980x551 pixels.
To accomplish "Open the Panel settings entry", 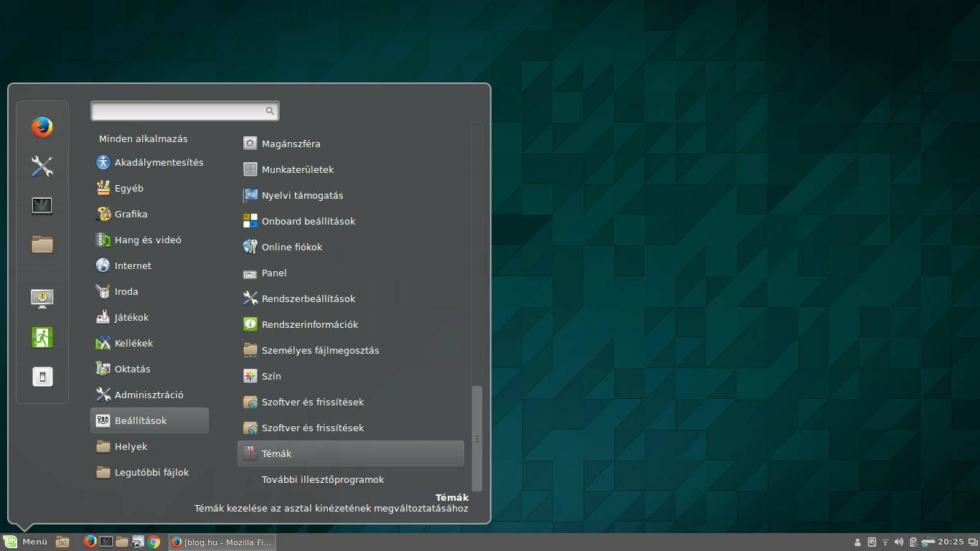I will coord(351,273).
